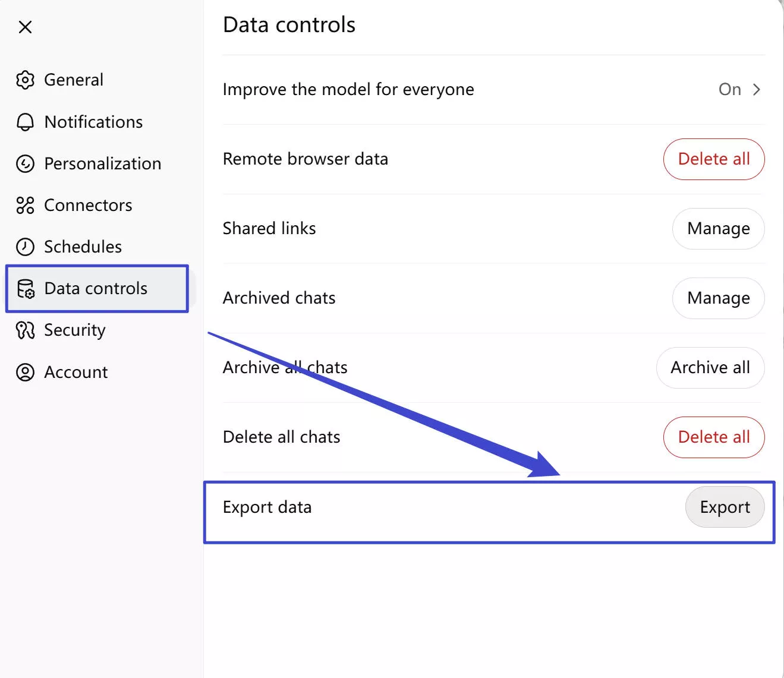Click the Export button
Image resolution: width=784 pixels, height=678 pixels.
pyautogui.click(x=724, y=507)
